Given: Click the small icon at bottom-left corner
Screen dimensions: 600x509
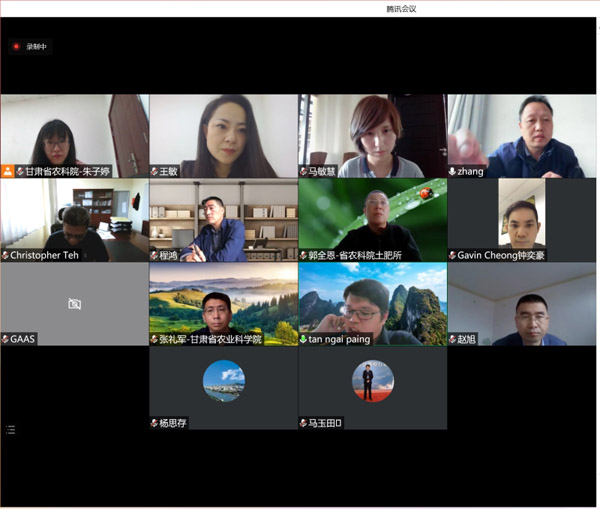Looking at the screenshot, I should pyautogui.click(x=11, y=429).
